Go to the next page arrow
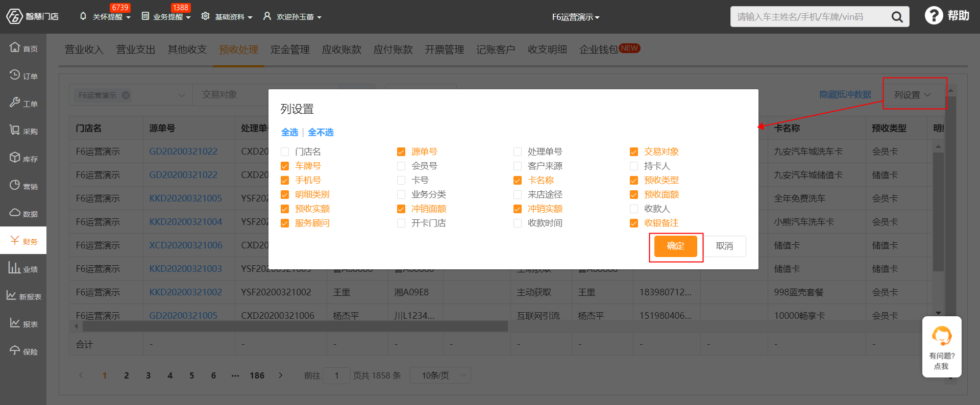This screenshot has height=405, width=980. tap(281, 375)
